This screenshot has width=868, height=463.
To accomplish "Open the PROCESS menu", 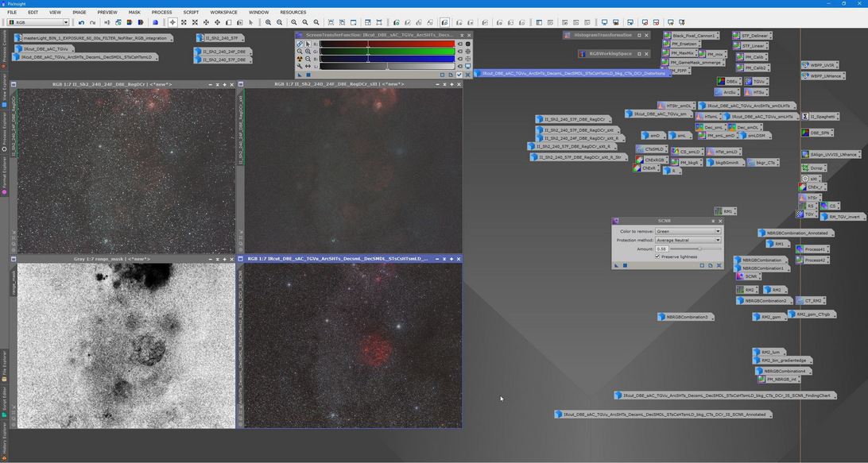I will pos(161,12).
